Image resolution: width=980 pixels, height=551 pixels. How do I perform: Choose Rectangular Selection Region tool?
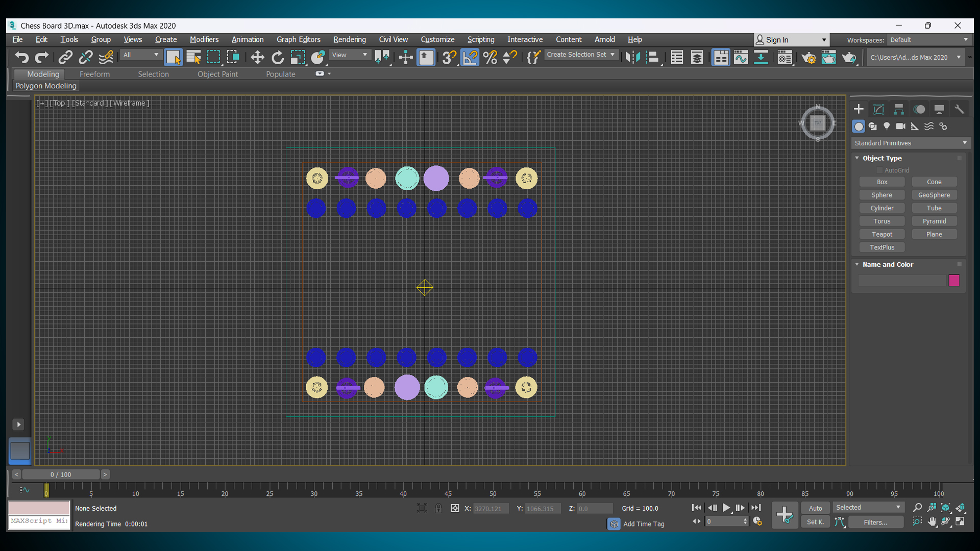pyautogui.click(x=213, y=57)
